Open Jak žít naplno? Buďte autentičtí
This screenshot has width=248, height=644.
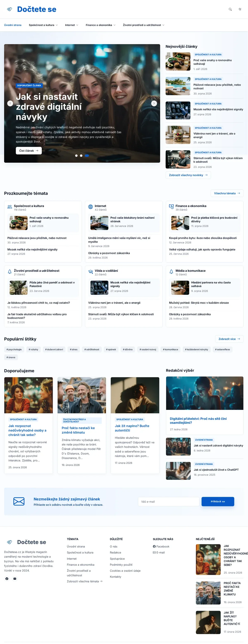(x=132, y=428)
